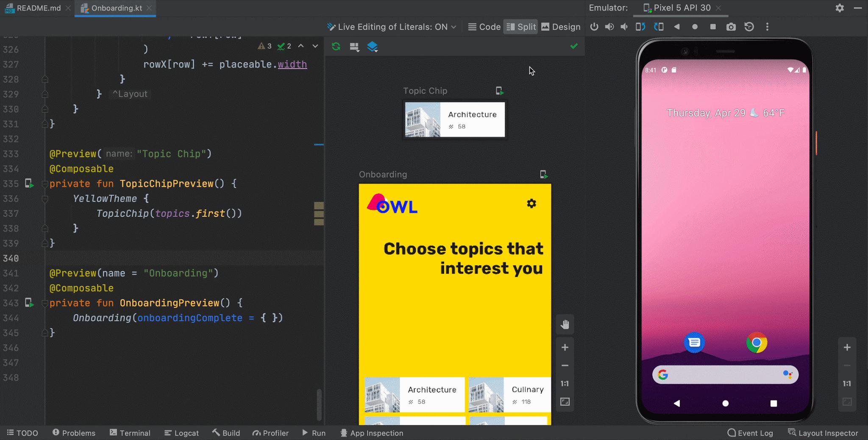Refresh the Compose preview with Build Refresh
868x440 pixels.
click(335, 47)
